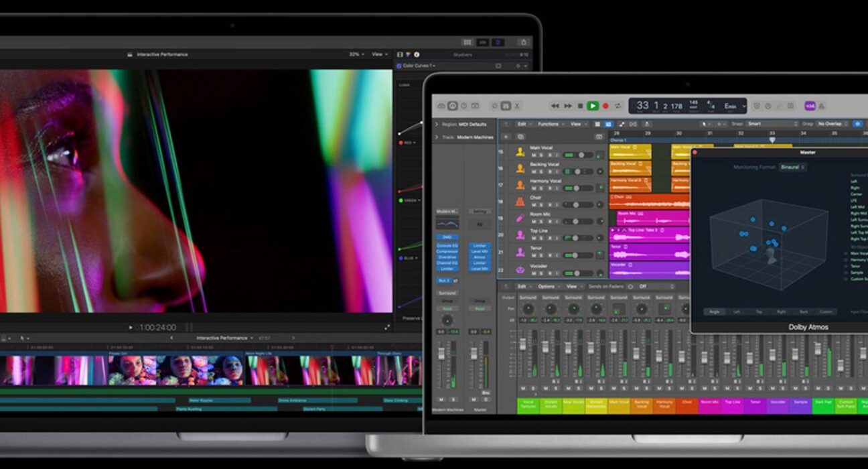Open the Editors scissors button in Logic
The width and height of the screenshot is (868, 469).
(516, 106)
